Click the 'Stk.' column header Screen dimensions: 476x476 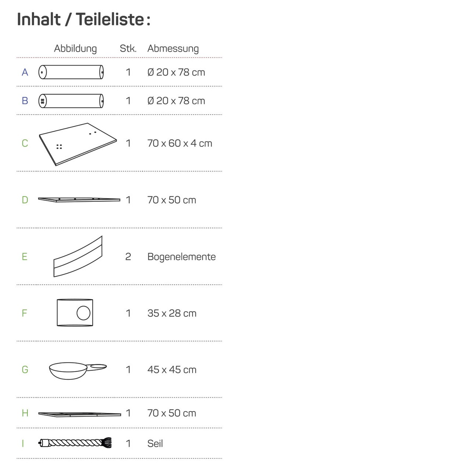point(128,48)
